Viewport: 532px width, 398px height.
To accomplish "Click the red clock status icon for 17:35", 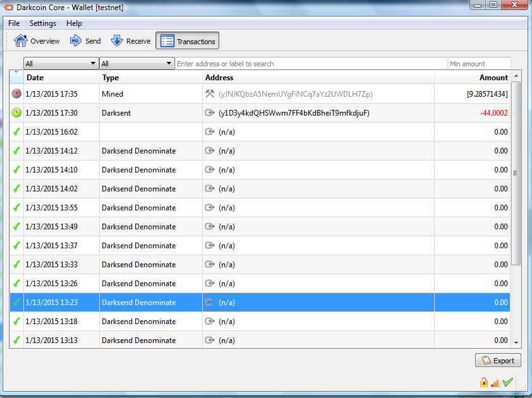I will [16, 93].
